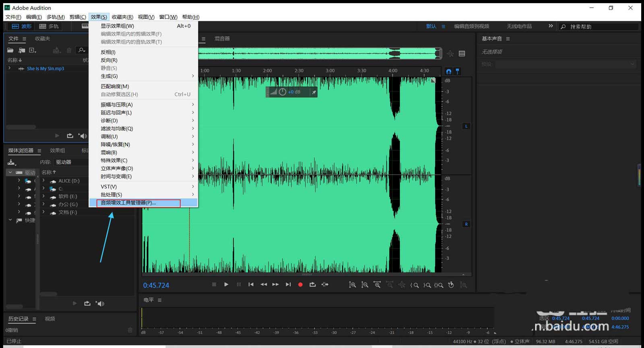The height and width of the screenshot is (348, 644).
Task: Click the red Record button
Action: click(x=300, y=284)
